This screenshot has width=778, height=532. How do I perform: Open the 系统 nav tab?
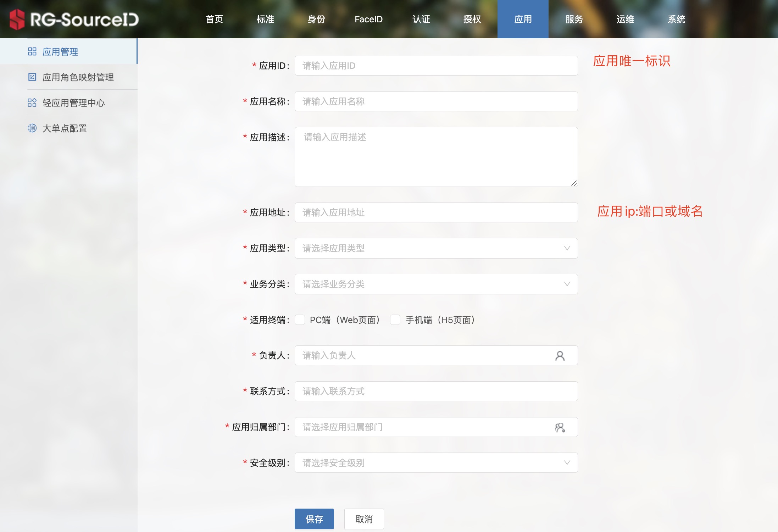pos(676,19)
